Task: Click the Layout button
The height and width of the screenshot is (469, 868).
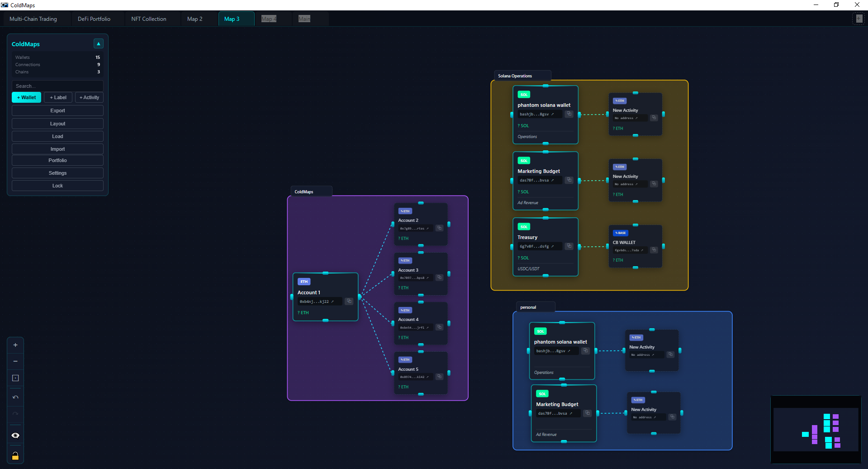Action: [x=57, y=124]
